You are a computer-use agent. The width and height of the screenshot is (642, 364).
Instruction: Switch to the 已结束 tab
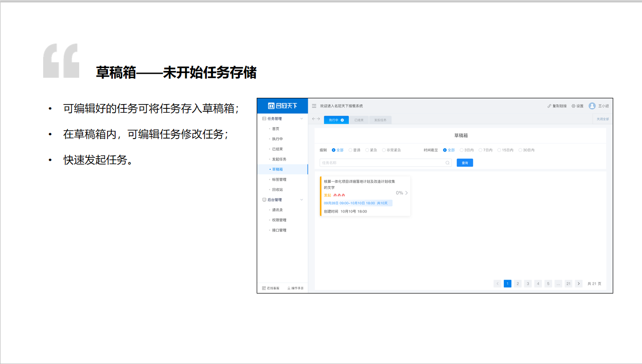pos(359,120)
